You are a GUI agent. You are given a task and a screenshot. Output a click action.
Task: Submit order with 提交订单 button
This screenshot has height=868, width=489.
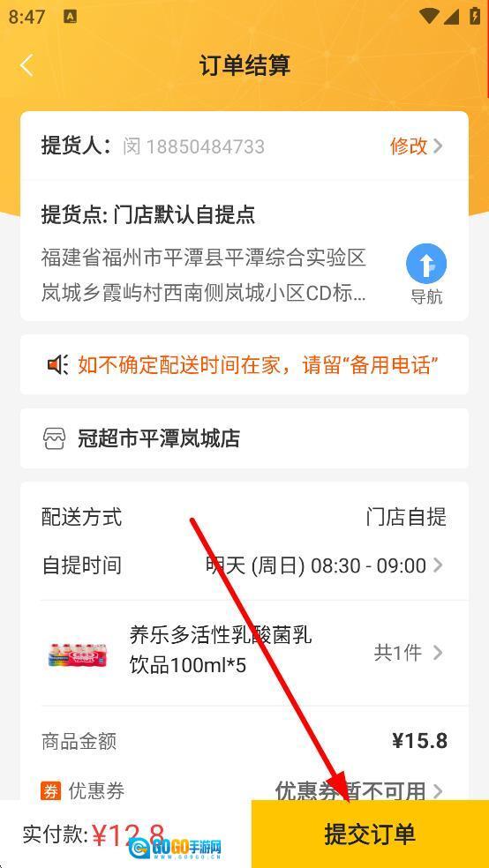(x=370, y=834)
